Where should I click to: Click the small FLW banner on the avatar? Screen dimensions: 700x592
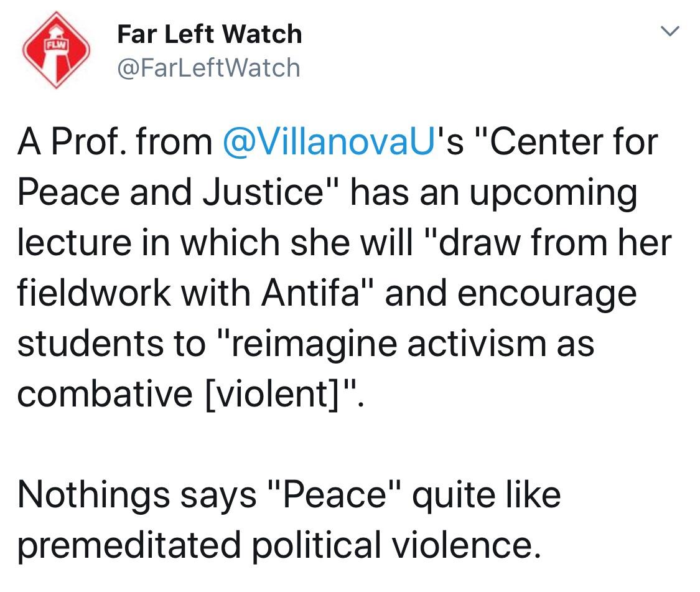pos(56,45)
